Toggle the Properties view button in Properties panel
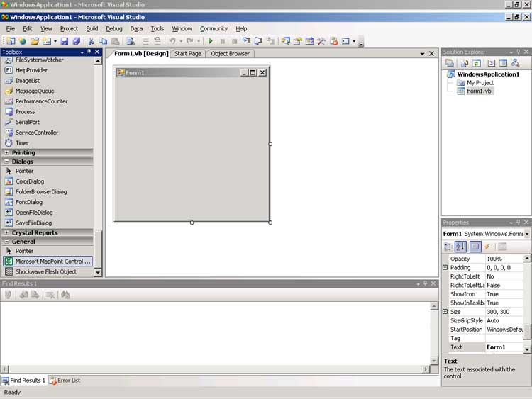 coord(475,247)
